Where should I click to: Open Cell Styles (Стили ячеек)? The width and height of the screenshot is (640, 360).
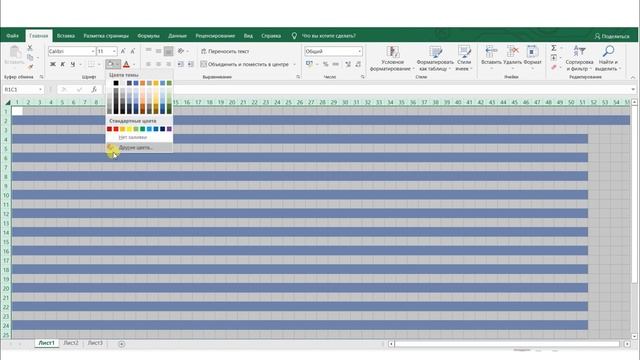(x=464, y=58)
